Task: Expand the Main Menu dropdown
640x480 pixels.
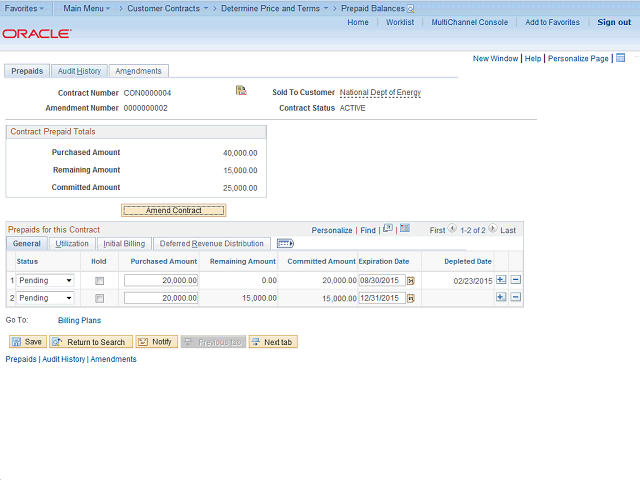Action: coord(87,8)
